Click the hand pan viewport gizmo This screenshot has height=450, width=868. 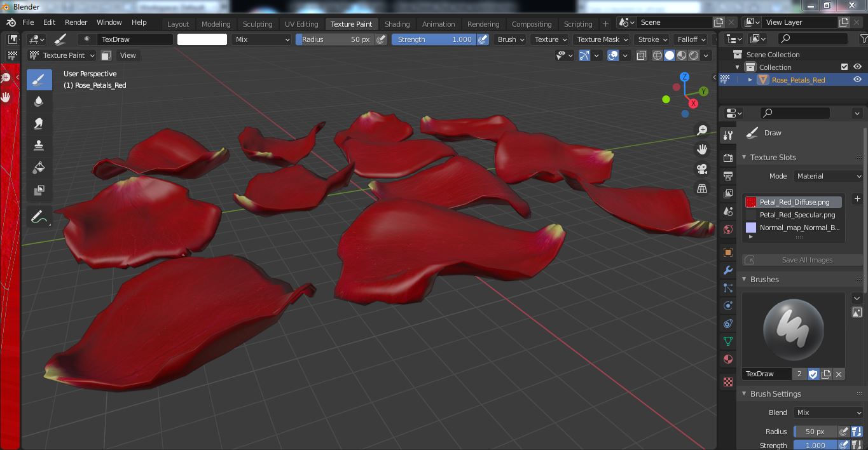click(x=702, y=149)
